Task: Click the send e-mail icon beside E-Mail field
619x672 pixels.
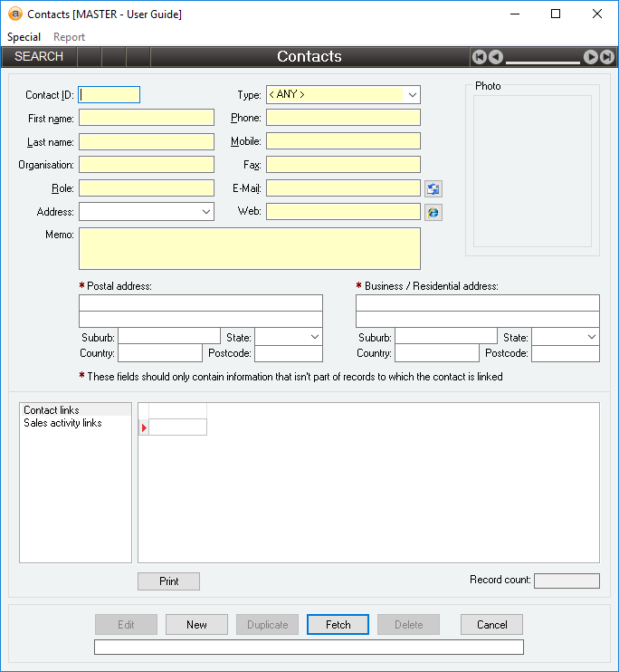Action: [x=433, y=188]
